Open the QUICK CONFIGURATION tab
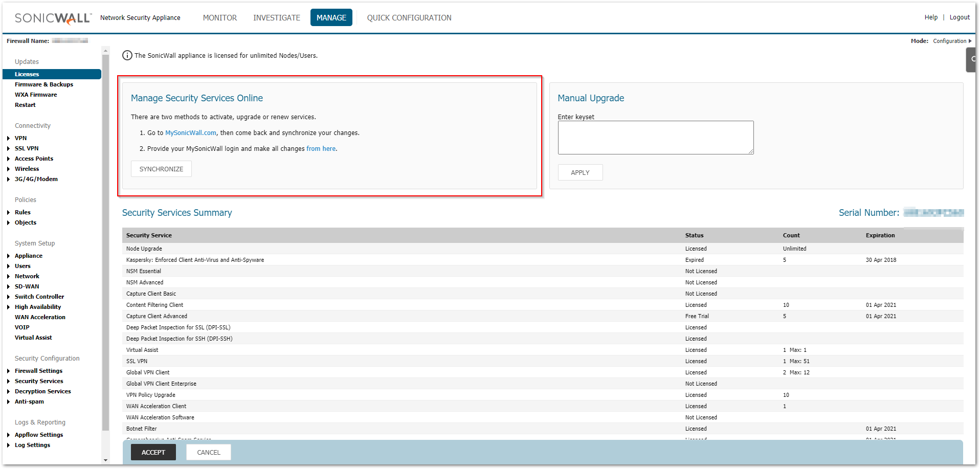 pyautogui.click(x=409, y=18)
